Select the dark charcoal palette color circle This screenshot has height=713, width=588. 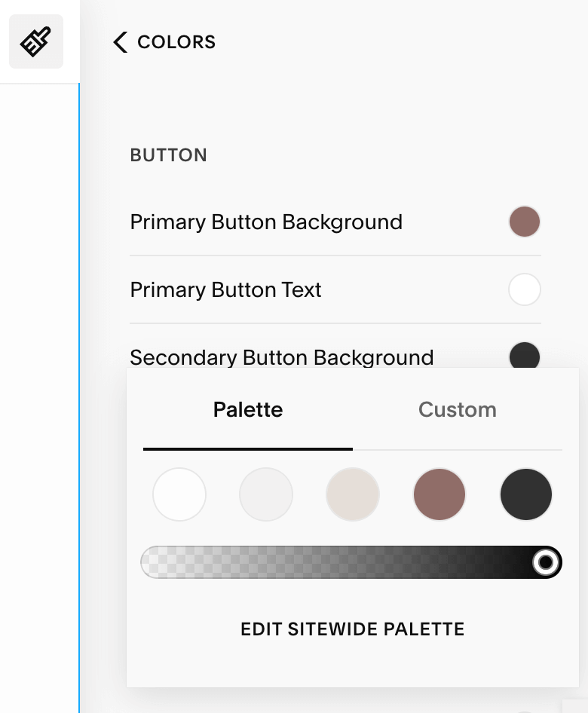pyautogui.click(x=526, y=494)
